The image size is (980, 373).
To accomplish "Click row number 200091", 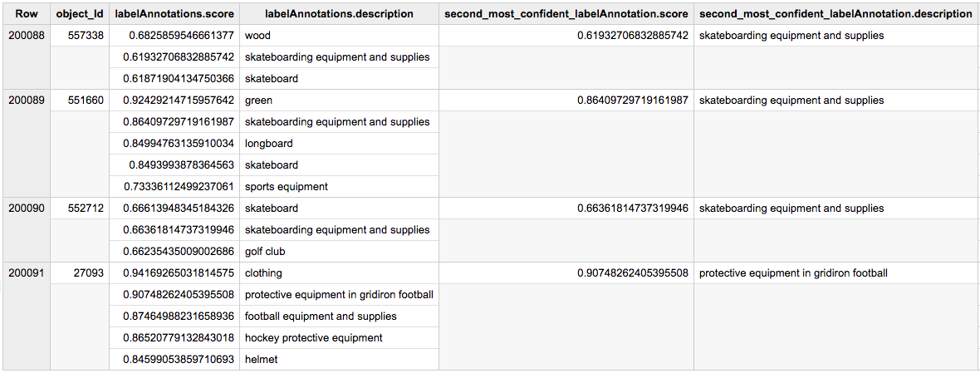I will click(x=27, y=273).
